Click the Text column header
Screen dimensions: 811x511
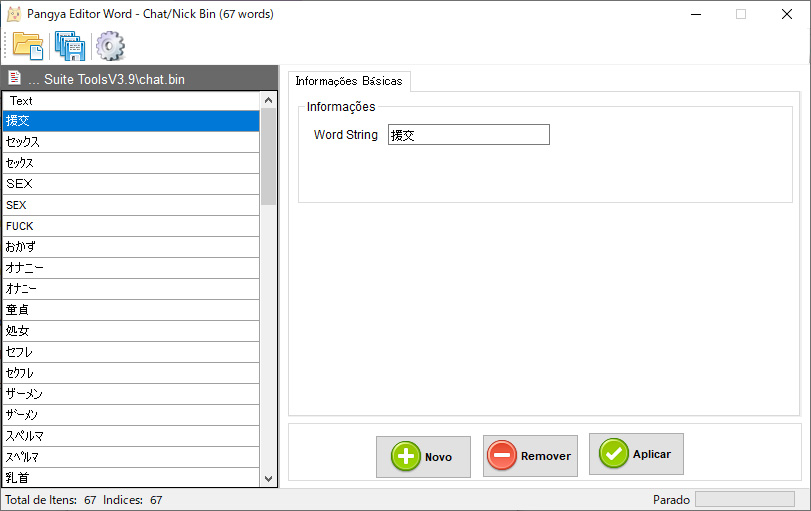131,101
